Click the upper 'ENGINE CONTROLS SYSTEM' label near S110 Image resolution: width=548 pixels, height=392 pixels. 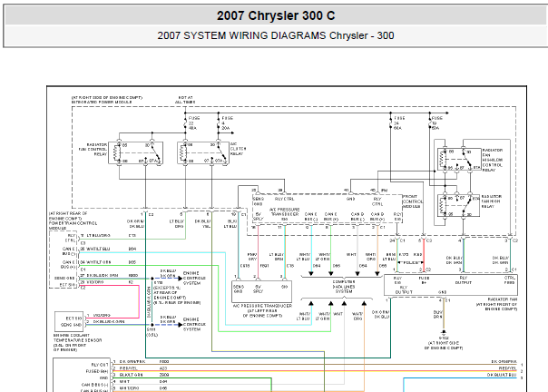194,278
